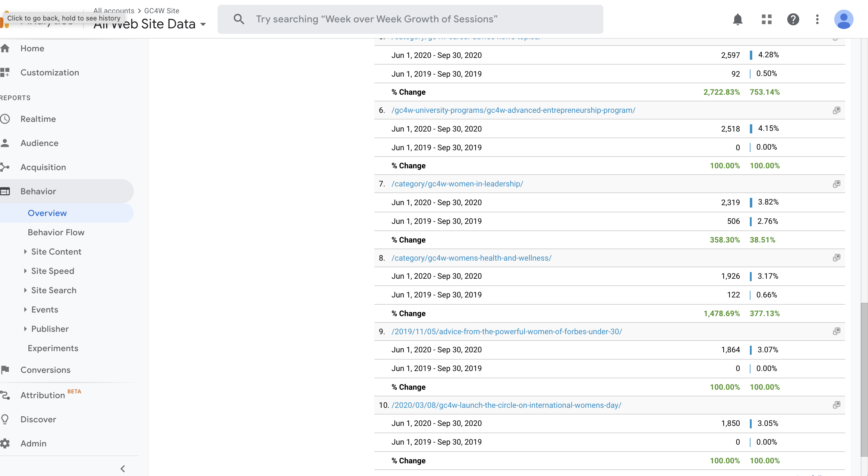The width and height of the screenshot is (868, 476).
Task: Open womens-health-and-wellness page in new window icon
Action: [x=836, y=258]
